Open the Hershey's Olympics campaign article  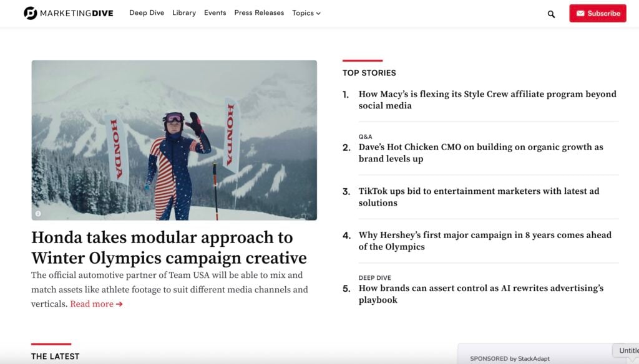point(484,241)
